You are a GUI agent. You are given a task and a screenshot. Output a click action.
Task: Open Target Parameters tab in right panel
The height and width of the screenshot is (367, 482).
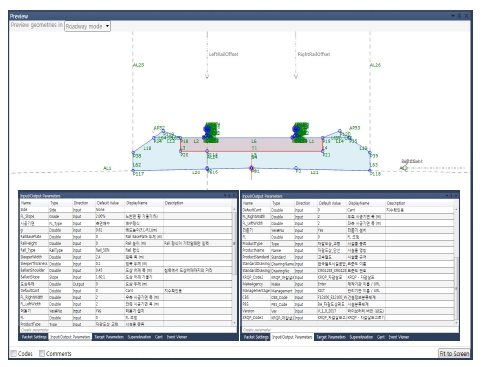331,337
